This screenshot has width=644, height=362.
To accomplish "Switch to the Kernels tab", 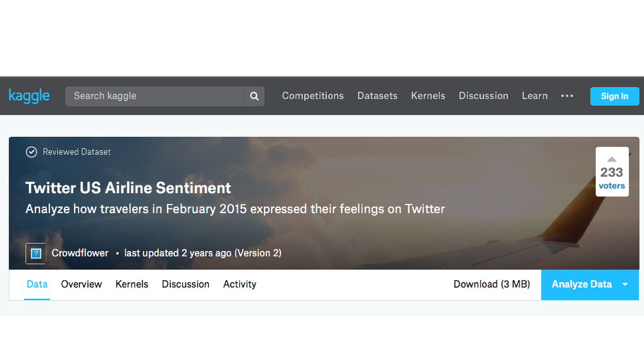I will tap(132, 284).
